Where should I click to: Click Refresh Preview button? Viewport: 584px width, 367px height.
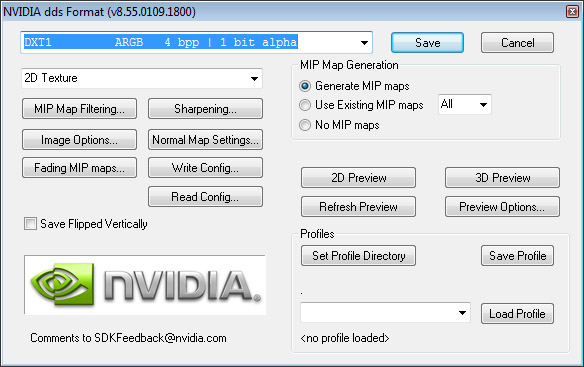358,206
